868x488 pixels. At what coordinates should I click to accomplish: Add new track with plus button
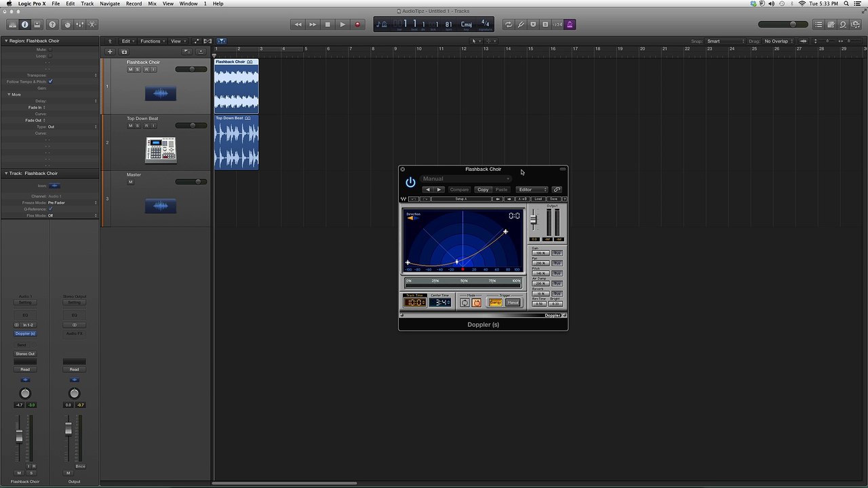pos(110,52)
